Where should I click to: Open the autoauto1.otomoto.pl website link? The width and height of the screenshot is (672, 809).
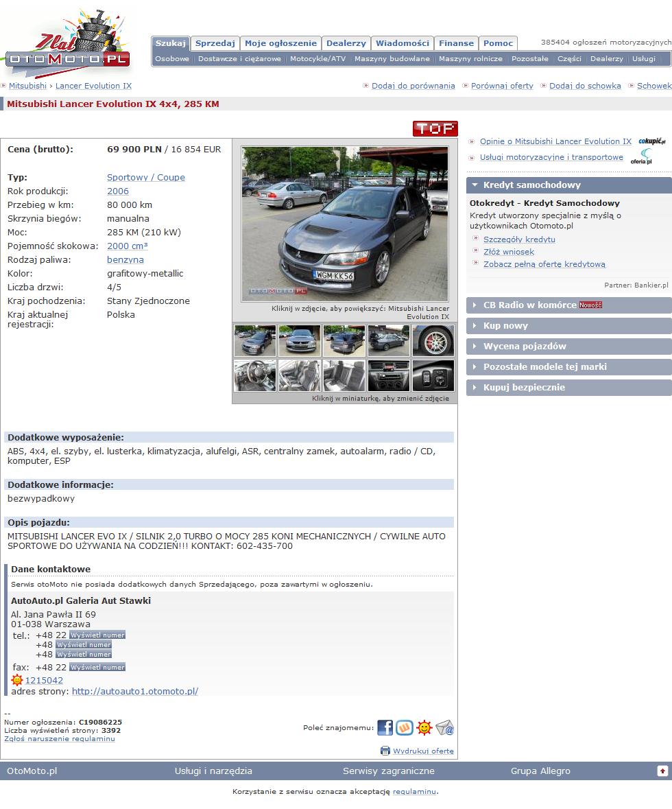[x=135, y=692]
